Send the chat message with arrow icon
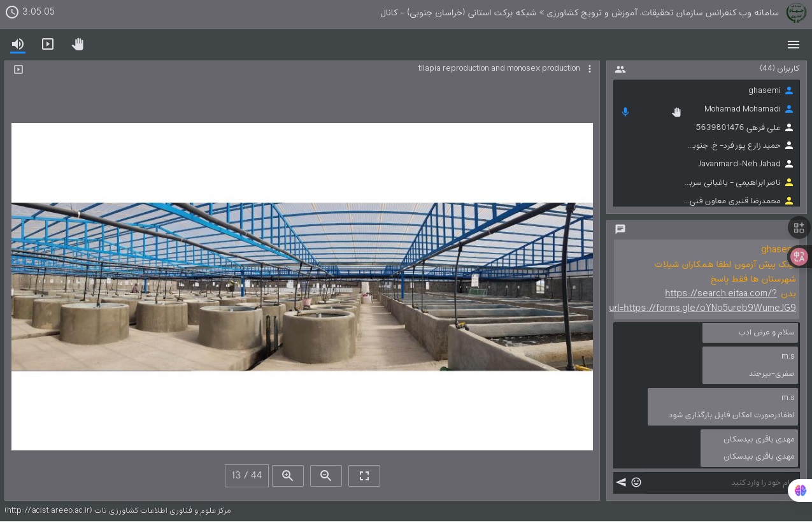812x523 pixels. pos(621,482)
